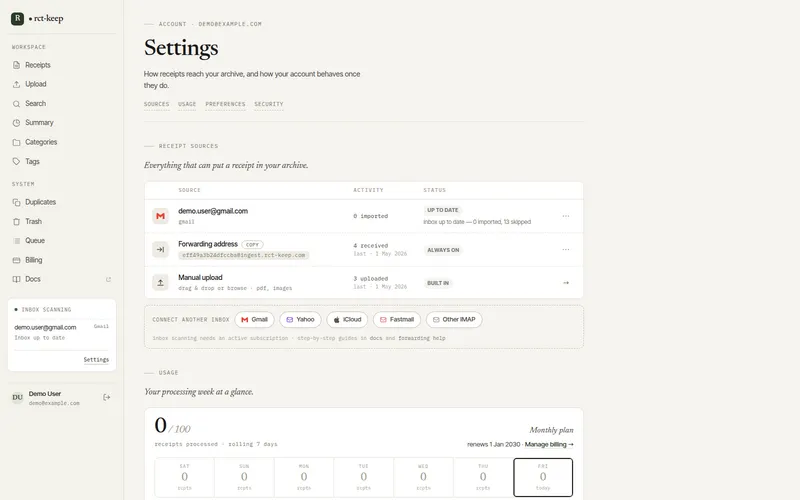Jump to the Usage section tab

(x=187, y=104)
